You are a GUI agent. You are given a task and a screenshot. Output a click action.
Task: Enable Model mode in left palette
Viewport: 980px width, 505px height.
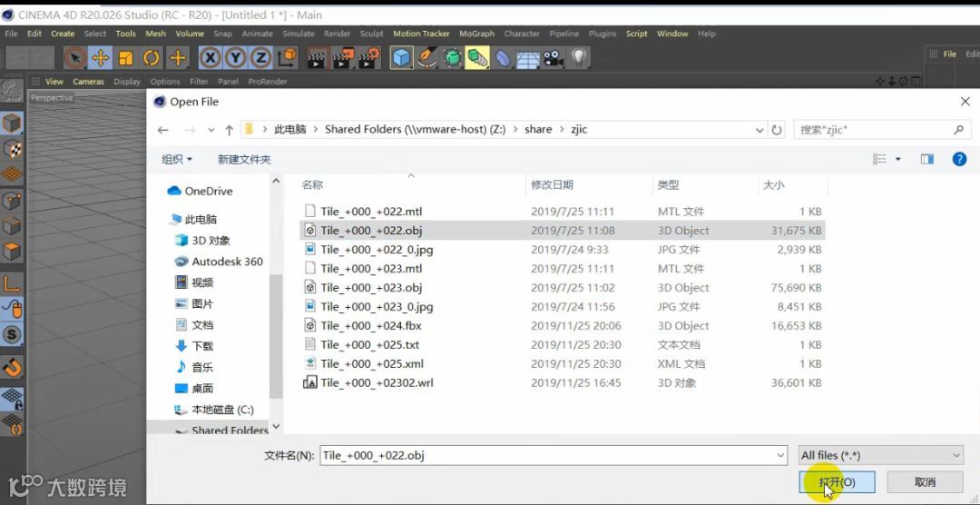13,124
